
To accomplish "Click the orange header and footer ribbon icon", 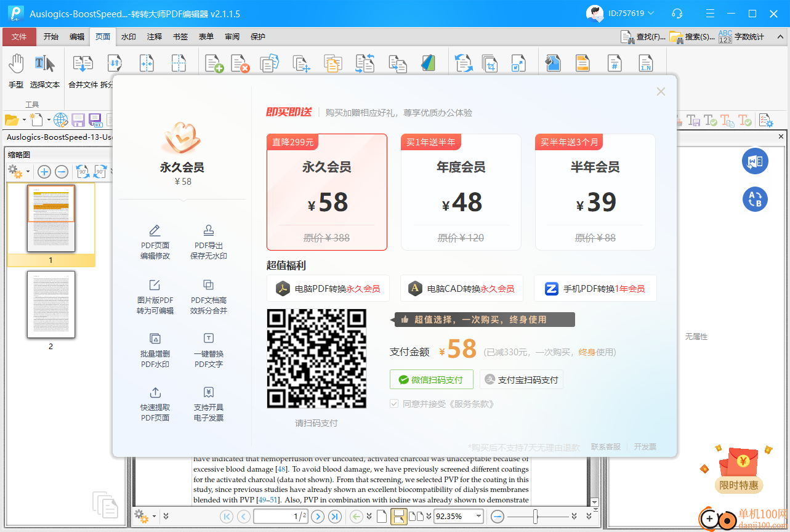I will (582, 63).
